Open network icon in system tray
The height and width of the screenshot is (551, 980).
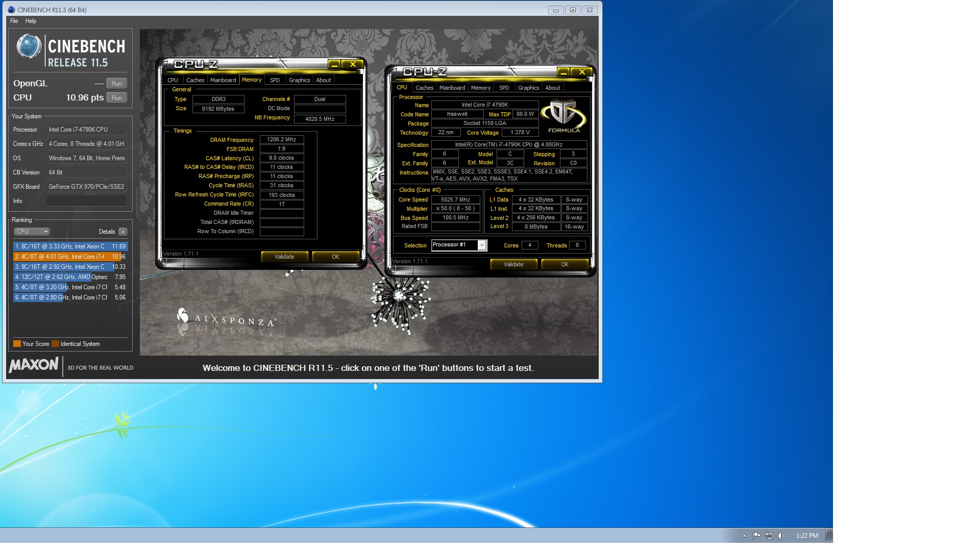(x=769, y=536)
